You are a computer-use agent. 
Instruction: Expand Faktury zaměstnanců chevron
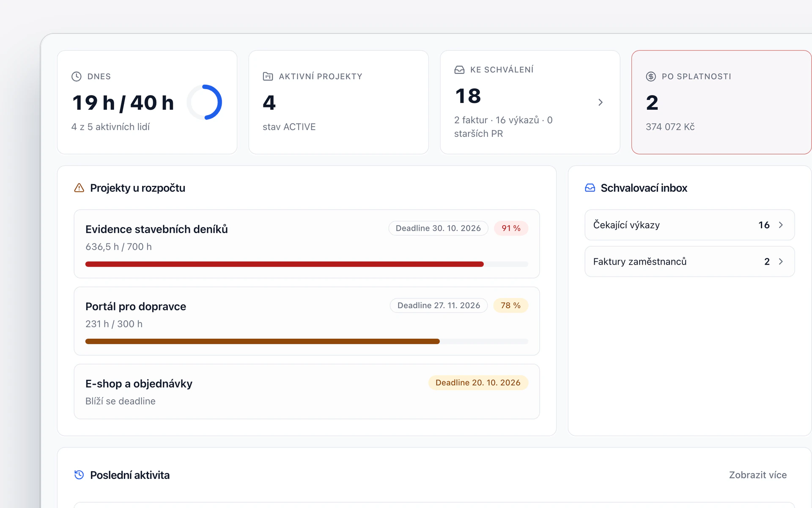[781, 262]
